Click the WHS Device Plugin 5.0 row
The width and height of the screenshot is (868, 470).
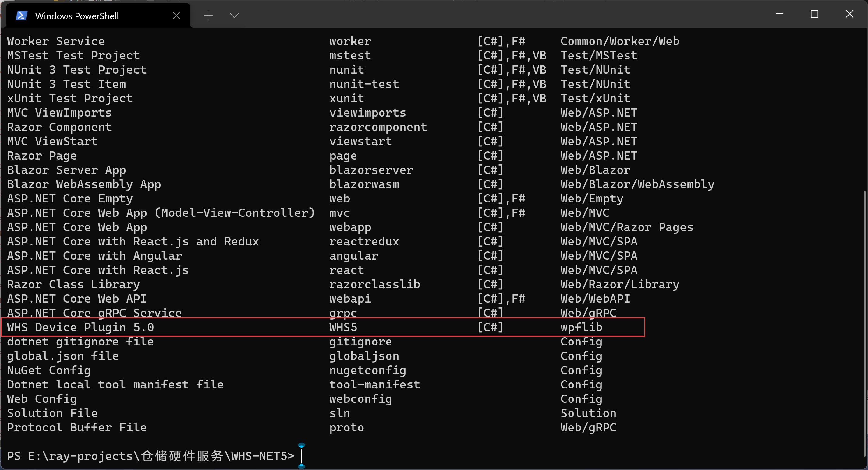323,327
